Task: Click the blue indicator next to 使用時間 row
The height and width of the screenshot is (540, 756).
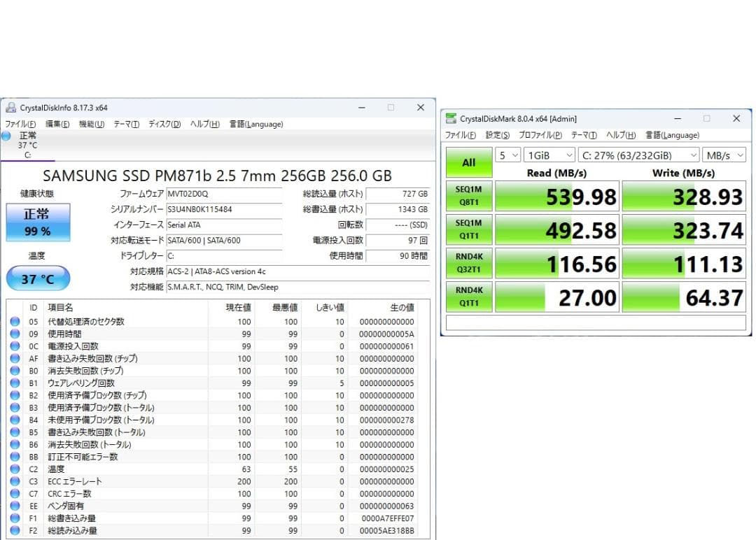Action: point(16,333)
